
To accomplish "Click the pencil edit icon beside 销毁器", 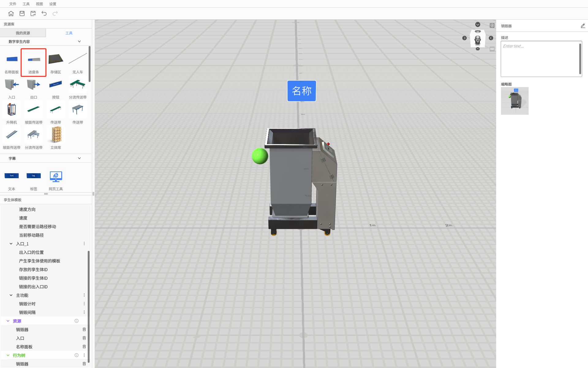I will coord(582,26).
